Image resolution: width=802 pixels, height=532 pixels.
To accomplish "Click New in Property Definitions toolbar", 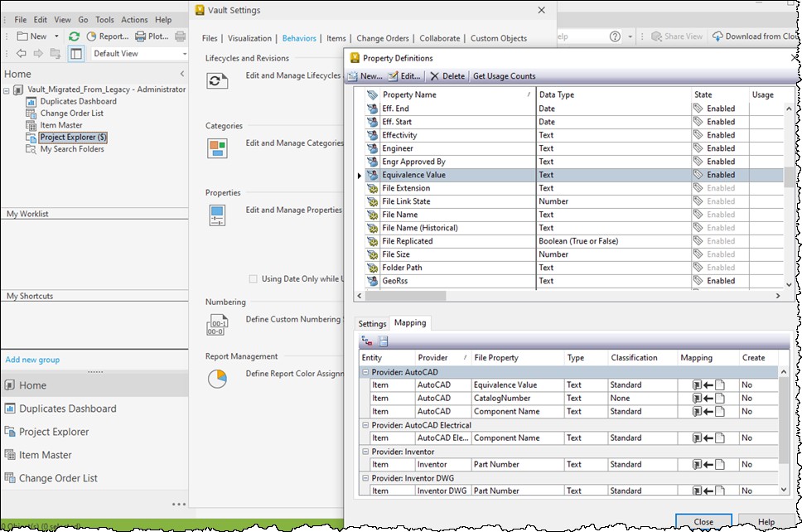I will point(365,76).
